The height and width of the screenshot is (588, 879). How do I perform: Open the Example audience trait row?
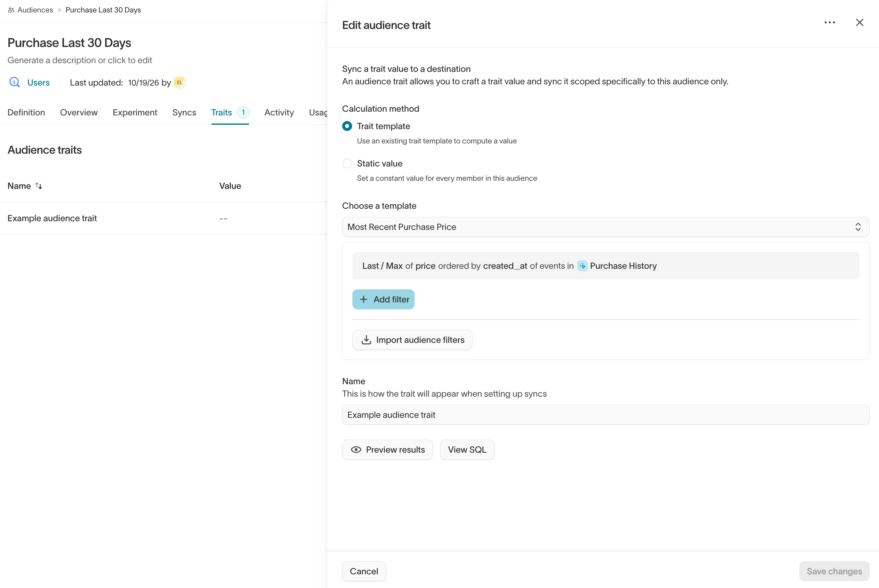pos(163,218)
